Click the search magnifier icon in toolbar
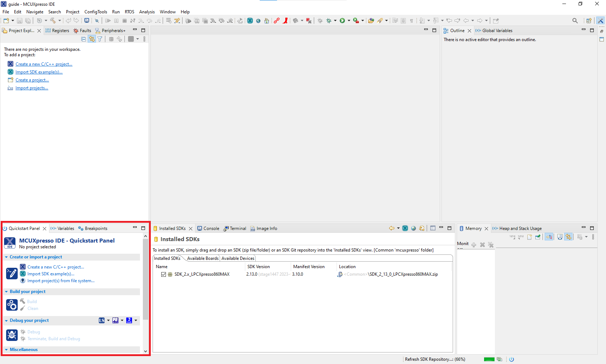The height and width of the screenshot is (364, 606). click(575, 21)
